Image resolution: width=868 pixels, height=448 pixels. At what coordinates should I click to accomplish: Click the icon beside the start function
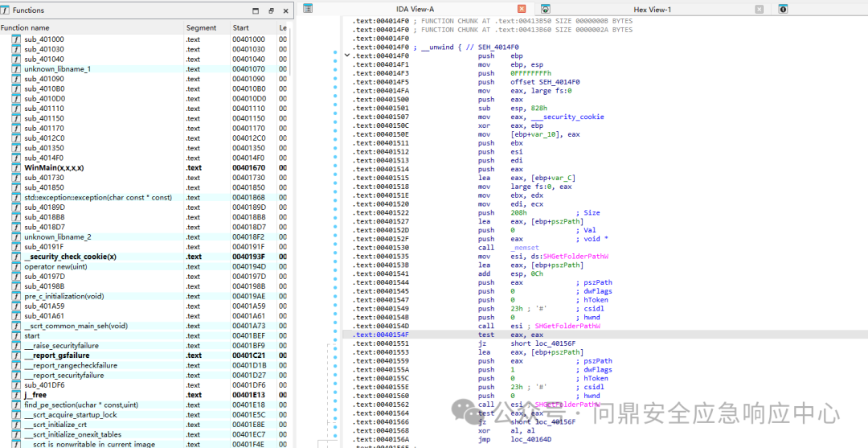[16, 335]
